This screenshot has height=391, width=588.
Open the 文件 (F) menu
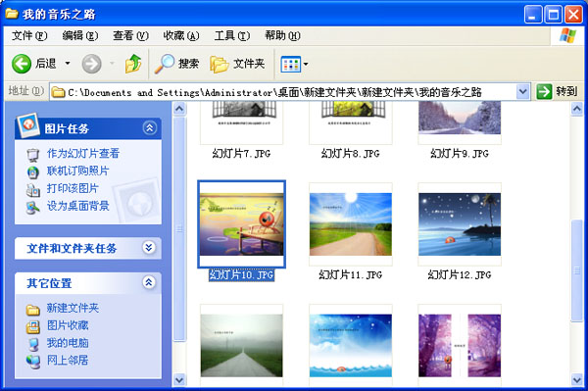click(x=29, y=35)
